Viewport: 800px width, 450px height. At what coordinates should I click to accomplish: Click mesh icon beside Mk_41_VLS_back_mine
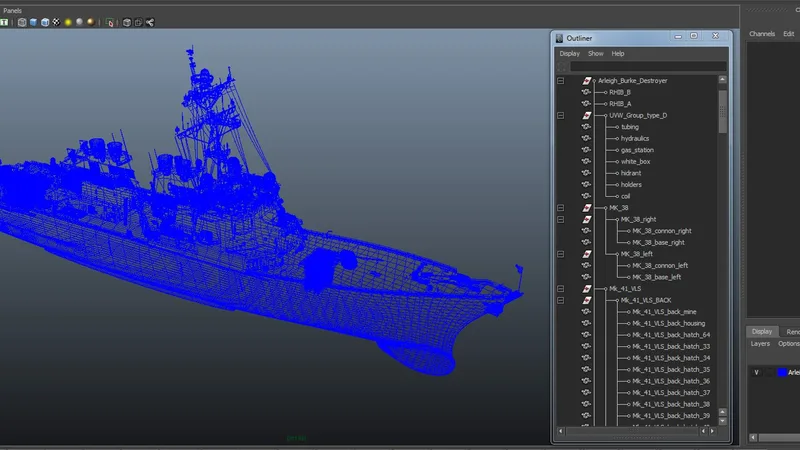pyautogui.click(x=586, y=312)
